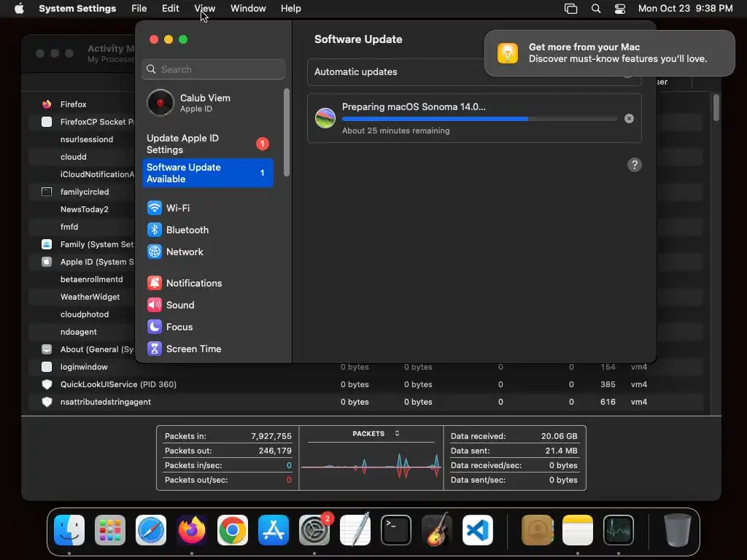Open Network settings in sidebar
The image size is (747, 560).
[x=208, y=252]
